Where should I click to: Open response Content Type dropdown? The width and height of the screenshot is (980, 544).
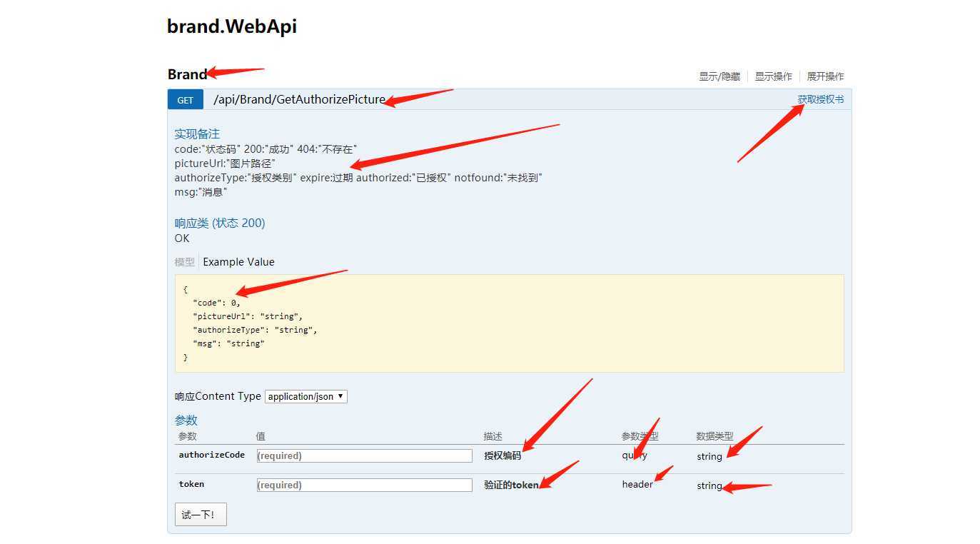pyautogui.click(x=306, y=396)
